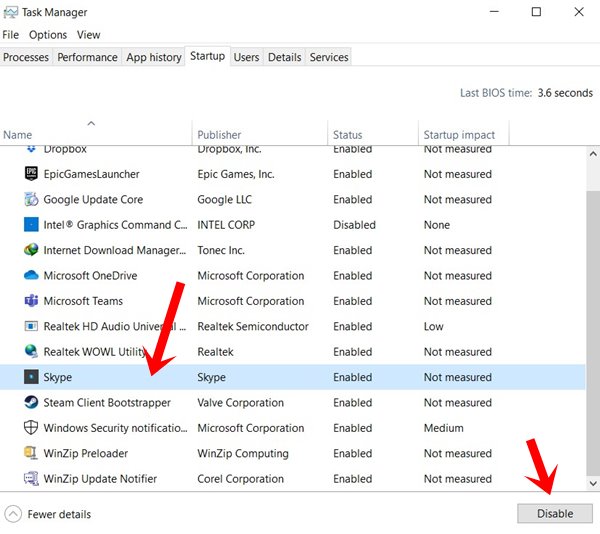Click the Realtek HD Audio icon
This screenshot has height=534, width=600.
(x=31, y=326)
